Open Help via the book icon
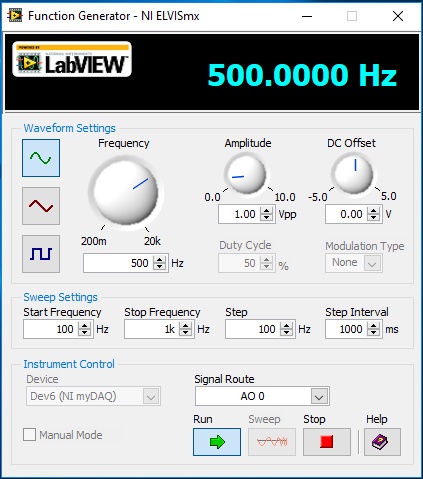Viewport: 423px width, 479px height. pos(382,442)
